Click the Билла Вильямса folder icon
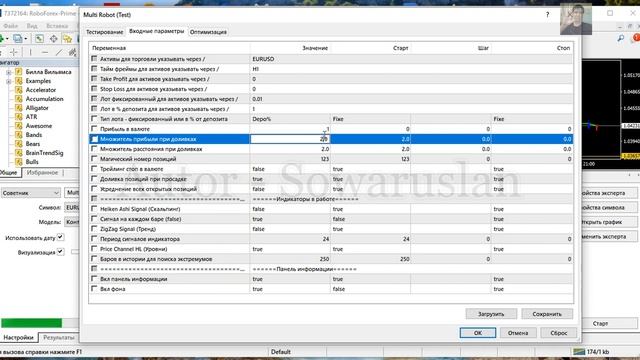The image size is (640, 360). tap(19, 72)
